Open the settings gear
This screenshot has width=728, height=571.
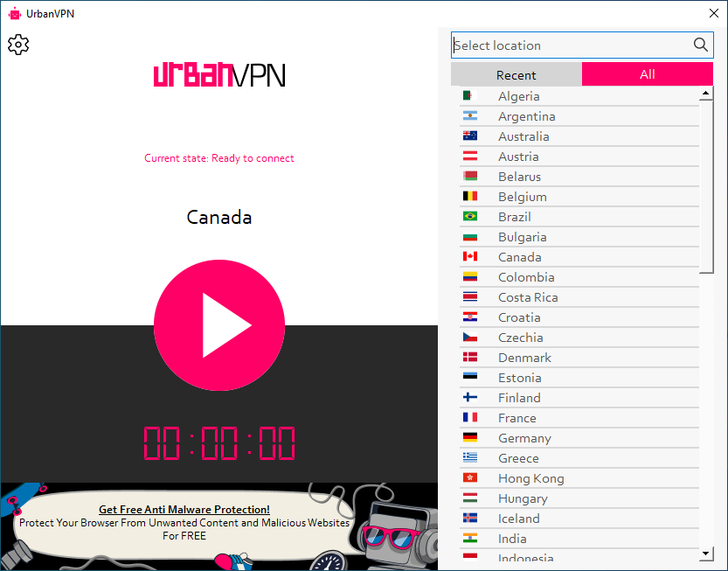point(17,45)
